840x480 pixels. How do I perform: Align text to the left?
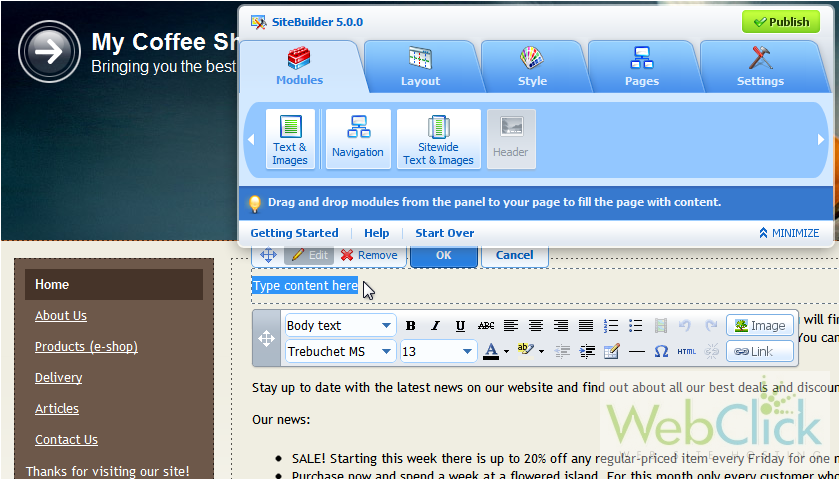[x=511, y=326]
